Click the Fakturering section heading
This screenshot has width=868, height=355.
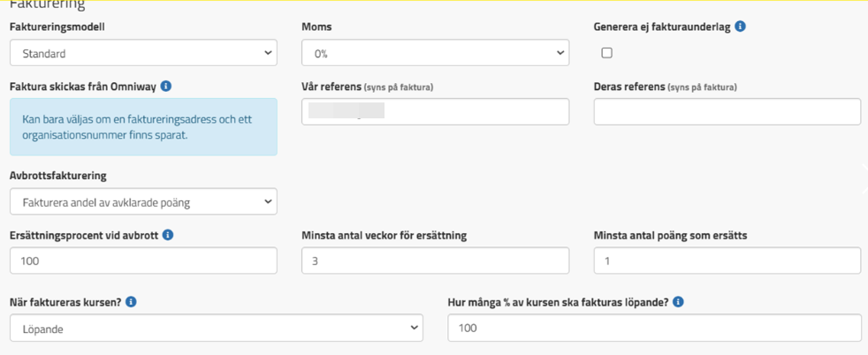[x=47, y=5]
